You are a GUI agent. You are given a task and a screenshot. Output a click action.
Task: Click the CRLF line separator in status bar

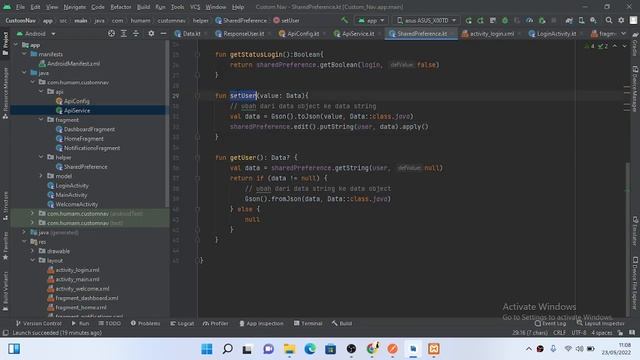pyautogui.click(x=559, y=333)
